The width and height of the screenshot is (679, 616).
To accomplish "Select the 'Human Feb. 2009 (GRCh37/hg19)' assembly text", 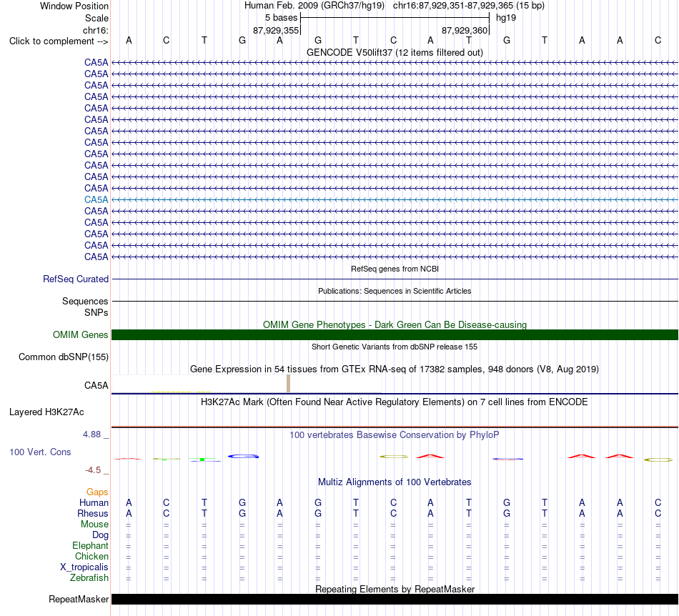I will (314, 6).
